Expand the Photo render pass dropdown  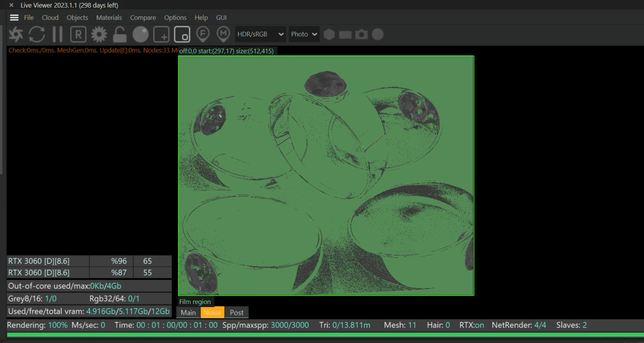(x=304, y=34)
